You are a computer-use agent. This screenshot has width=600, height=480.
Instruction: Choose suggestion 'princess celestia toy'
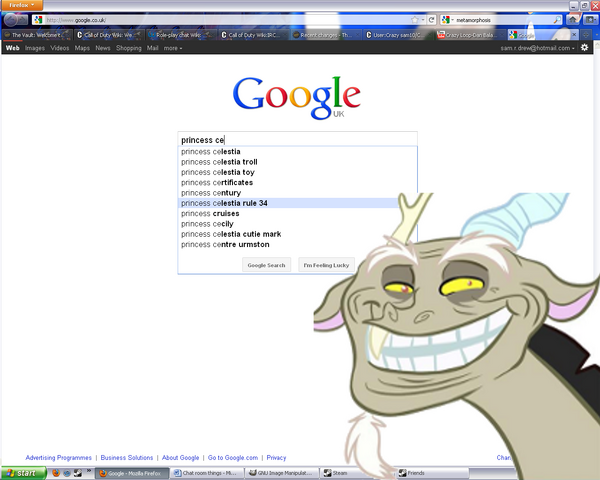tap(297, 172)
